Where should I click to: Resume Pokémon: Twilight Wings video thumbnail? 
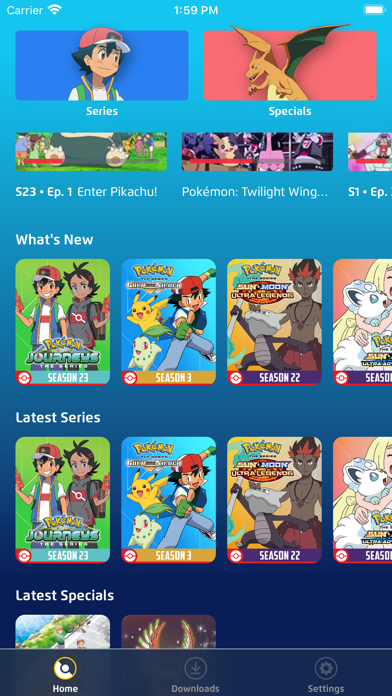point(257,151)
